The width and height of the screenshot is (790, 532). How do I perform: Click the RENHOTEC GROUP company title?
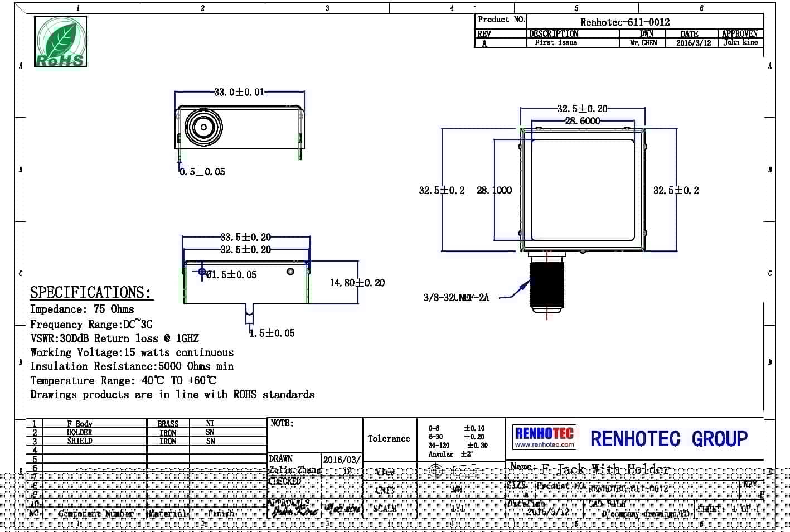coord(668,439)
